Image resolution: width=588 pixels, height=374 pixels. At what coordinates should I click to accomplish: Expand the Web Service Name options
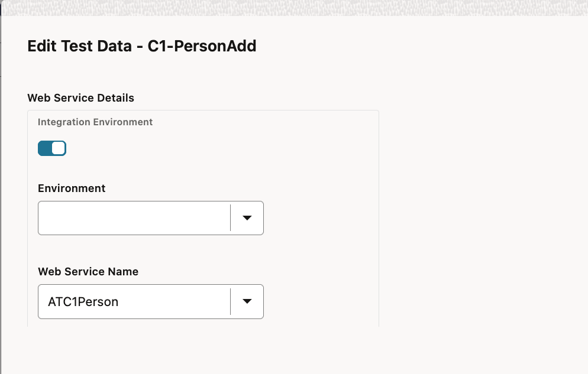pos(247,301)
